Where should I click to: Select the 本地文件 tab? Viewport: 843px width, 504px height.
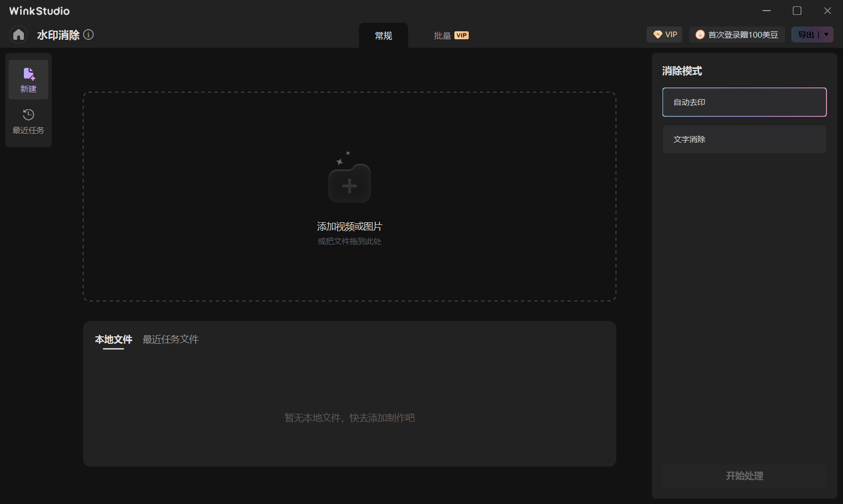click(114, 340)
